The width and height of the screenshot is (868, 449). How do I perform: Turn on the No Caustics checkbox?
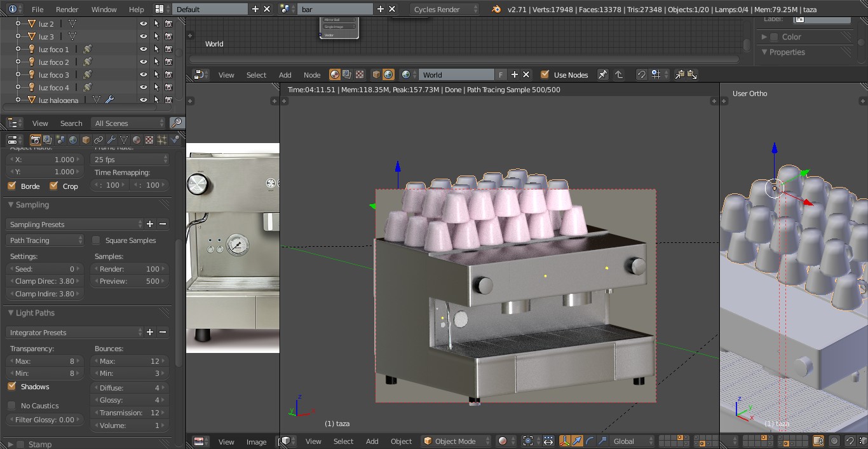coord(11,406)
